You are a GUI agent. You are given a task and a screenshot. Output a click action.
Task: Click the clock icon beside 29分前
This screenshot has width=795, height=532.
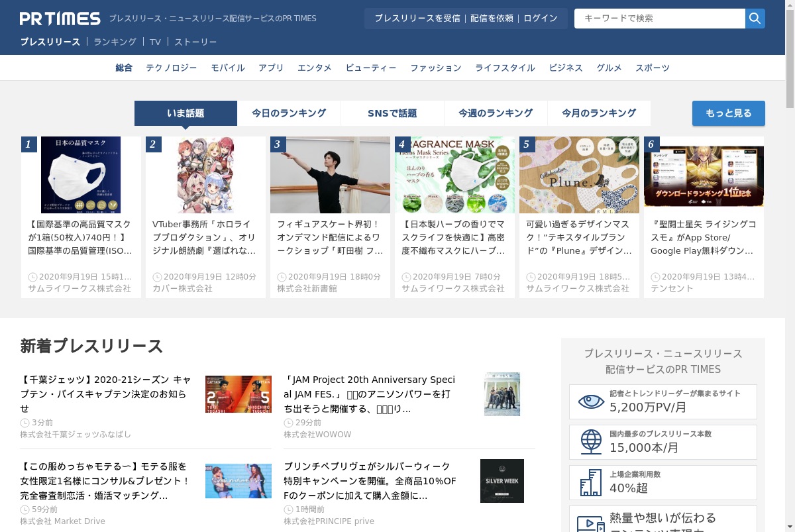click(x=288, y=423)
